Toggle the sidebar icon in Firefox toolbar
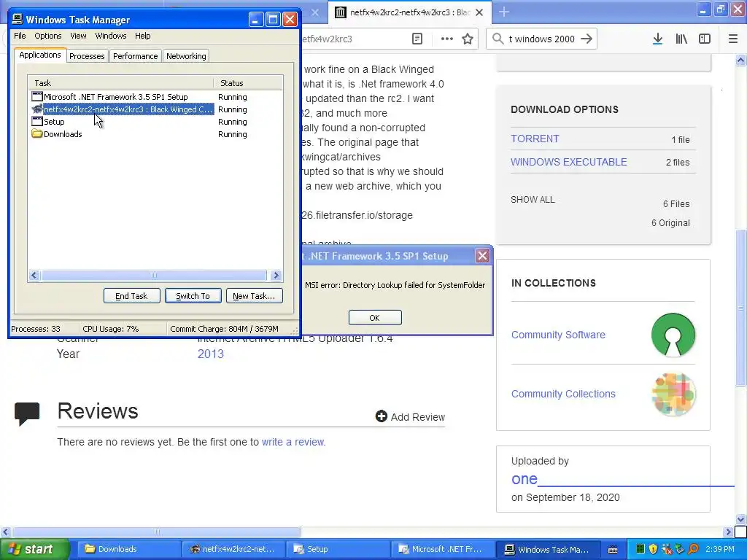 pos(705,39)
